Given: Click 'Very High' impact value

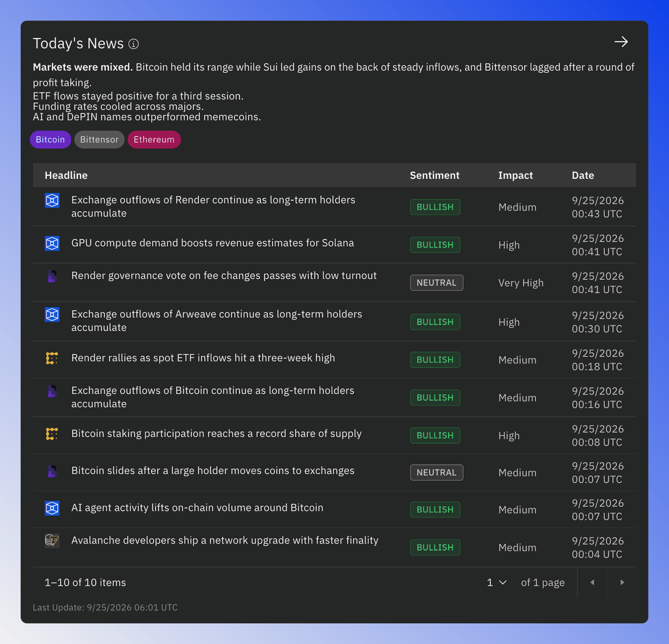Looking at the screenshot, I should click(521, 283).
